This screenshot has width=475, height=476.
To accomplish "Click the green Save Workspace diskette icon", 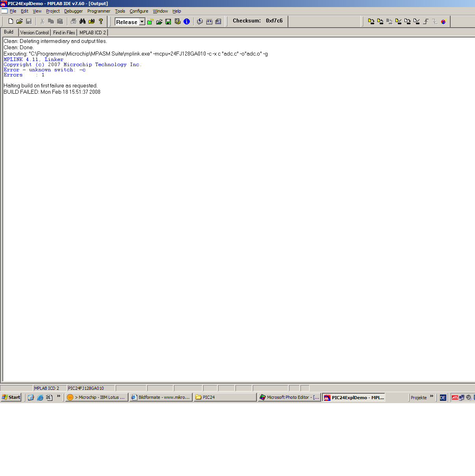I will (168, 22).
